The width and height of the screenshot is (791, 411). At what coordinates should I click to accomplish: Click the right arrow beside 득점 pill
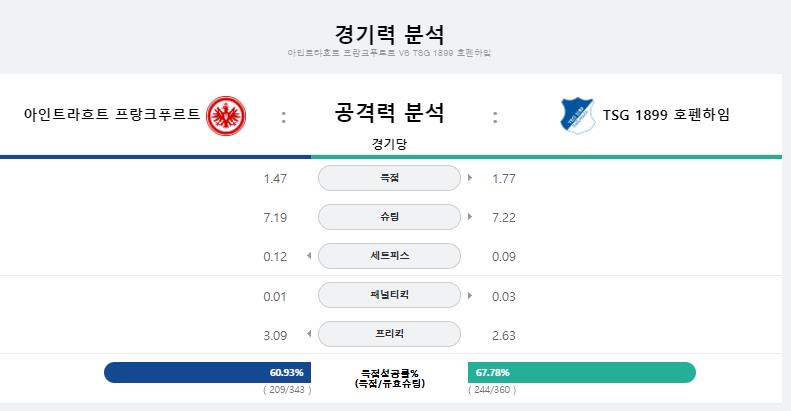click(x=470, y=178)
